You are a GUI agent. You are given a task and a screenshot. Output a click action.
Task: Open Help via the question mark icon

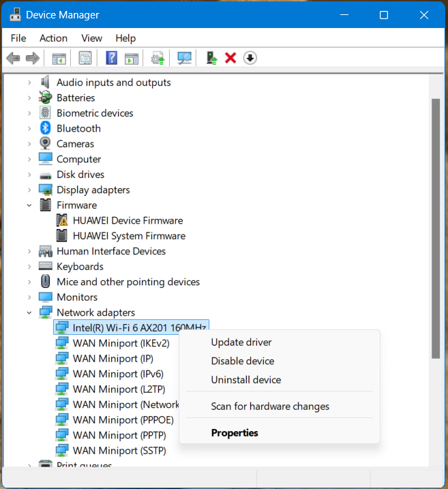point(112,58)
